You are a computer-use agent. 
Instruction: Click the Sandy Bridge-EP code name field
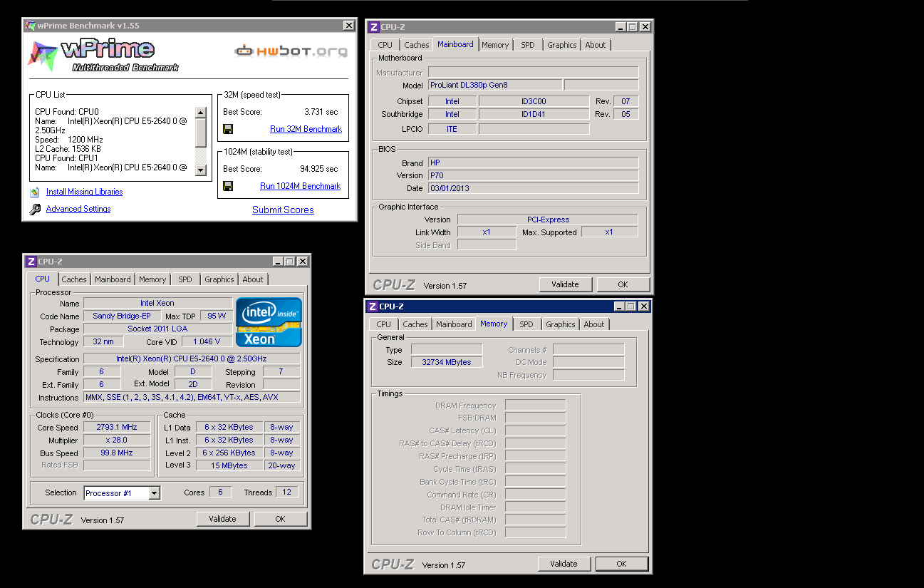click(121, 316)
